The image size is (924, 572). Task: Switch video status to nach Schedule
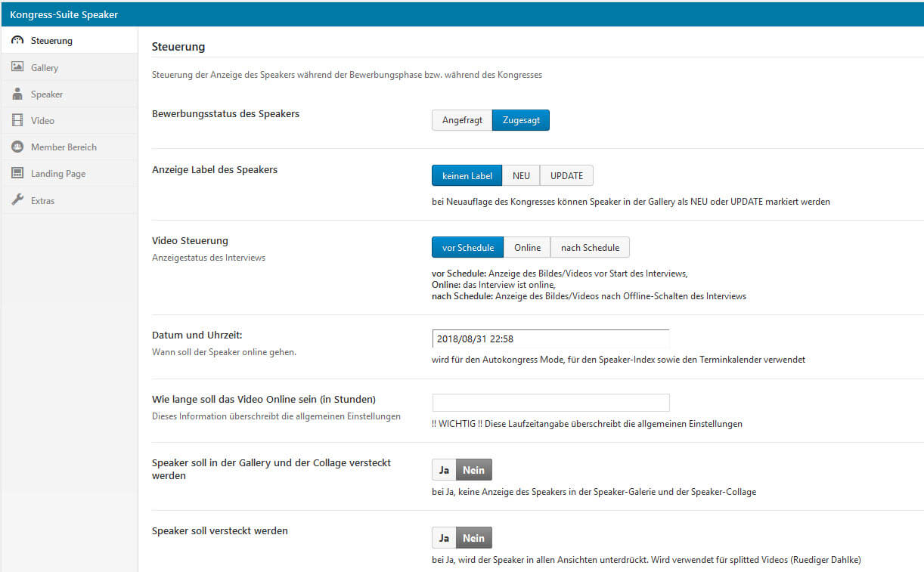point(590,248)
